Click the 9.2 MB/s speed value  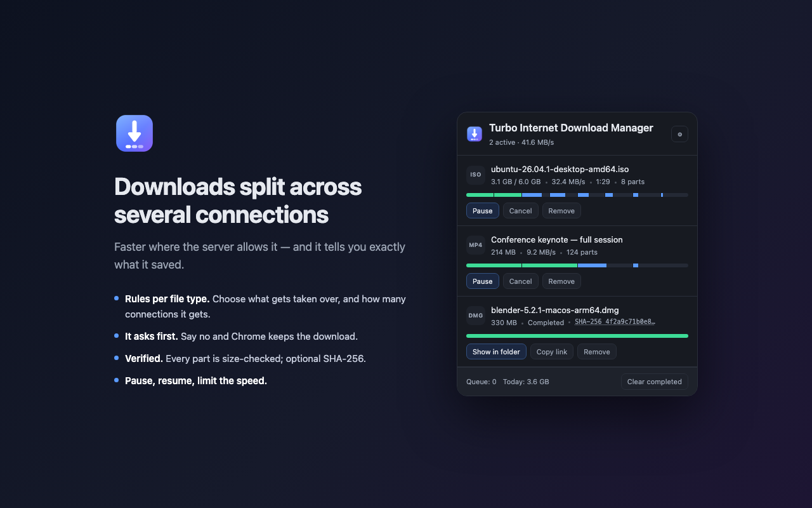(541, 252)
